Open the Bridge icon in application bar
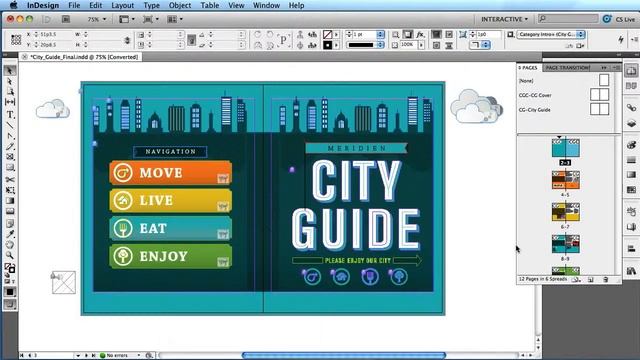The width and height of the screenshot is (640, 360). point(66,19)
